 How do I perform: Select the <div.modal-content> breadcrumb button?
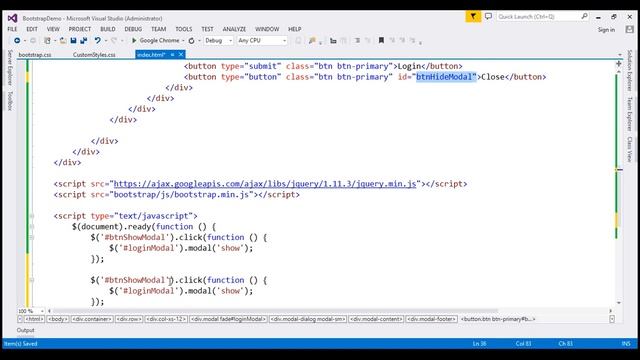click(376, 319)
